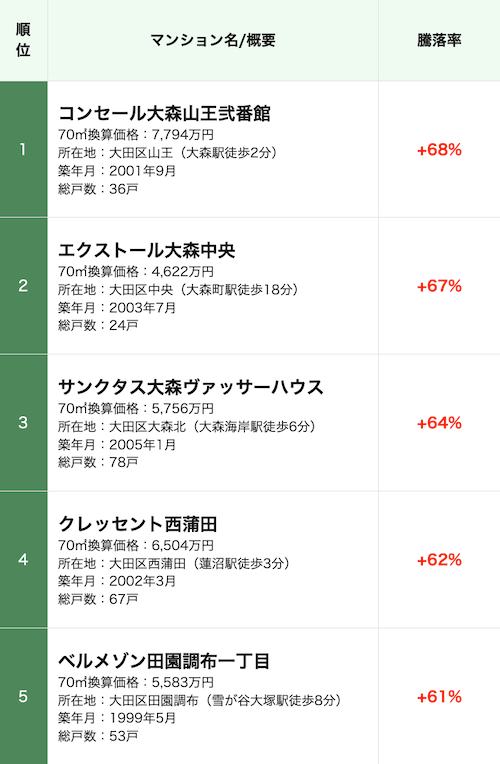Click the +64% rate value
500x764 pixels.
click(439, 423)
